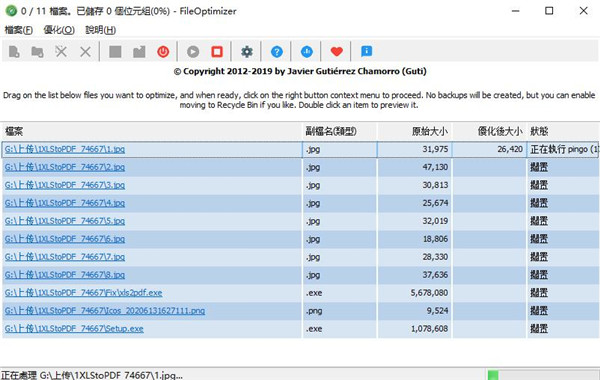Click original size value 1,078,608

coord(429,329)
